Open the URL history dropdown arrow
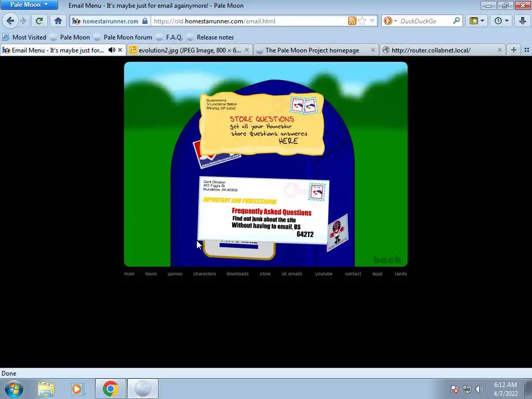The image size is (532, 399). (372, 21)
